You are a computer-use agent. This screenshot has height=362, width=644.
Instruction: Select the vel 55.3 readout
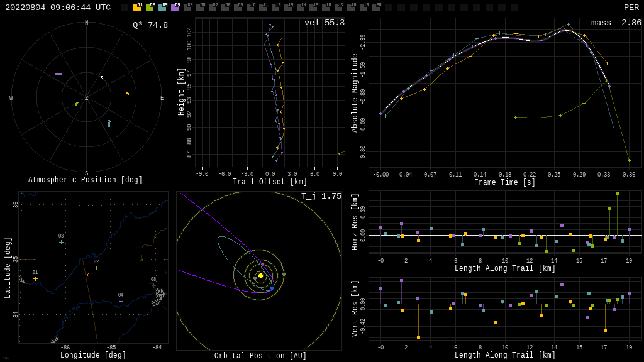pos(324,23)
